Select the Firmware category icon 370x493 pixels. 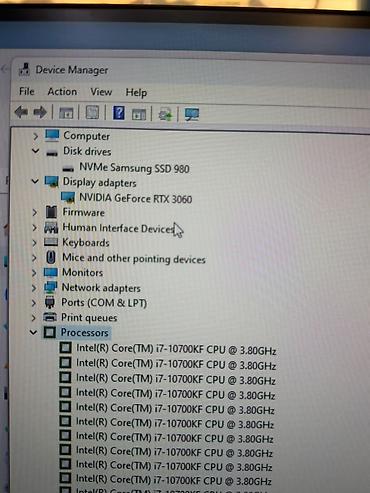pos(51,212)
